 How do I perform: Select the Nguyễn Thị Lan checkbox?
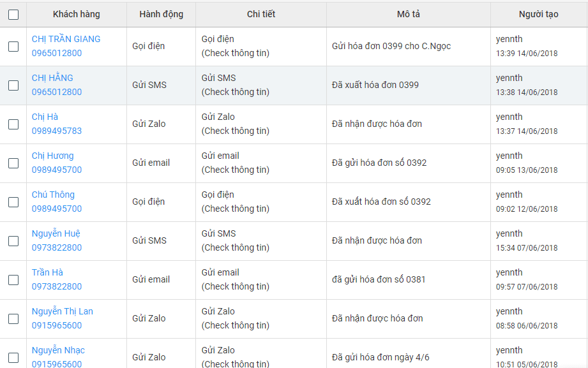13,319
